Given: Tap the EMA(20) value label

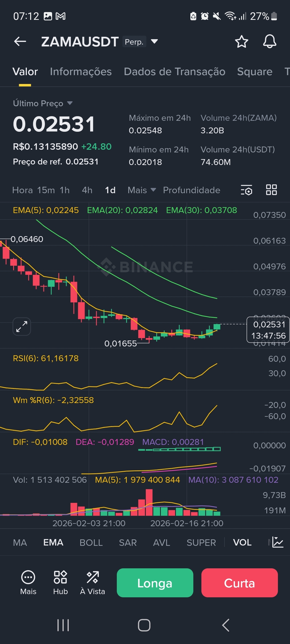Looking at the screenshot, I should [122, 210].
